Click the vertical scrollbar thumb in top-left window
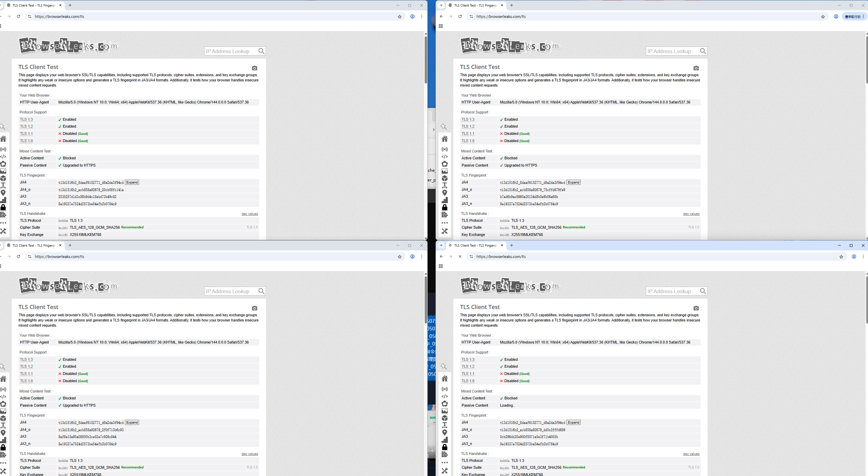Screen dimensions: 868x476 coord(426,59)
